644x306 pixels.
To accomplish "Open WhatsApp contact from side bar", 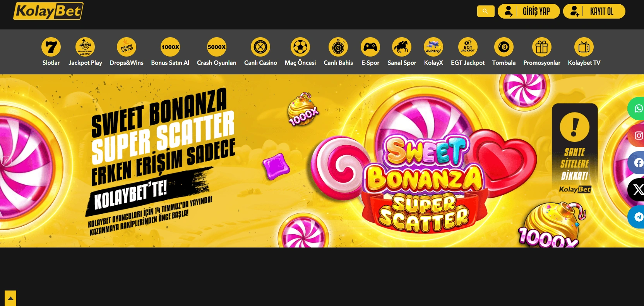I will (x=637, y=108).
